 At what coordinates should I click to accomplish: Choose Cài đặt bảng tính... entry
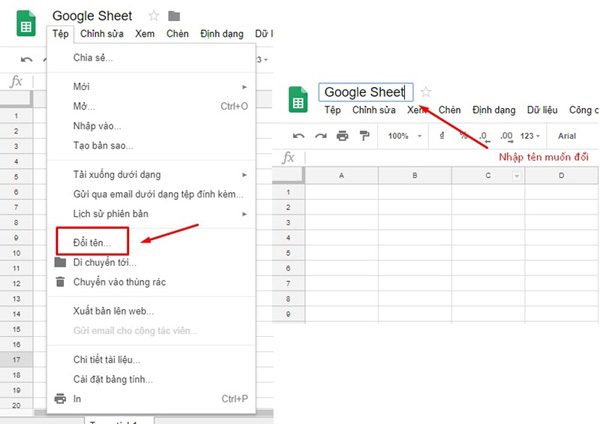click(x=152, y=379)
